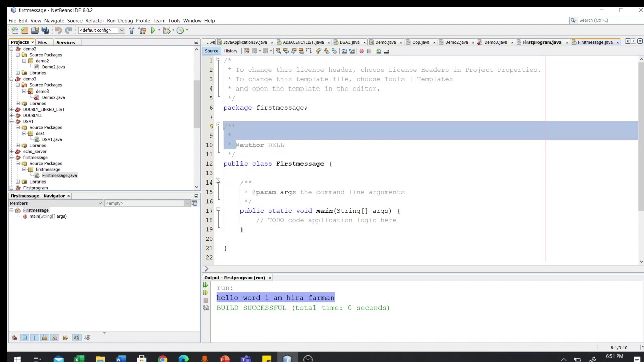The image size is (644, 362).
Task: Click the Re-run green arrows icon in Output panel
Action: tap(205, 285)
